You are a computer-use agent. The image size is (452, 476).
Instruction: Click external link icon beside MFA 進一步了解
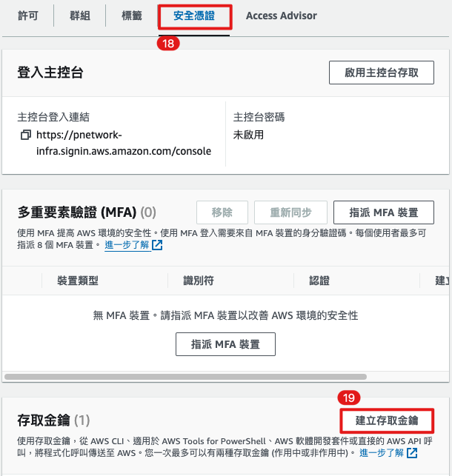pos(157,245)
